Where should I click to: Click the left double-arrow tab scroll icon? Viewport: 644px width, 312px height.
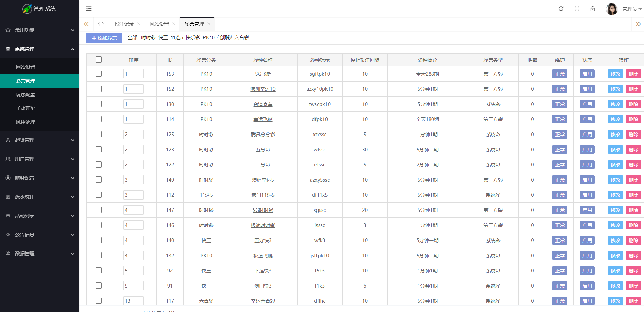point(86,24)
